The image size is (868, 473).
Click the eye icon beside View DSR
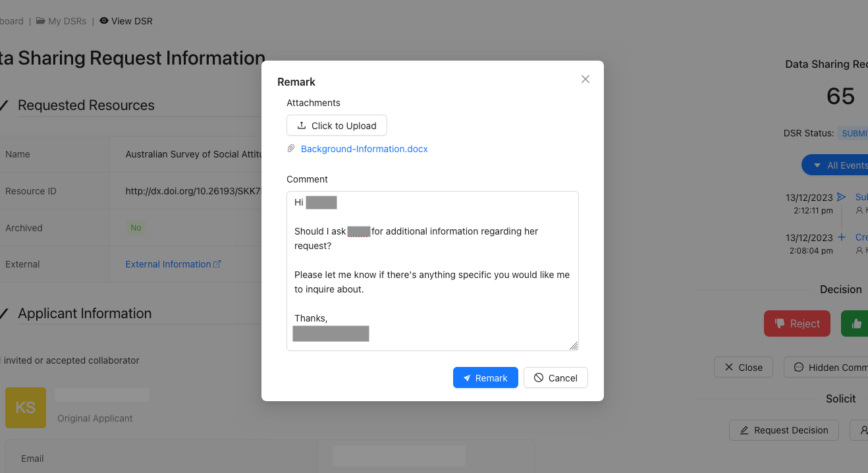(104, 21)
